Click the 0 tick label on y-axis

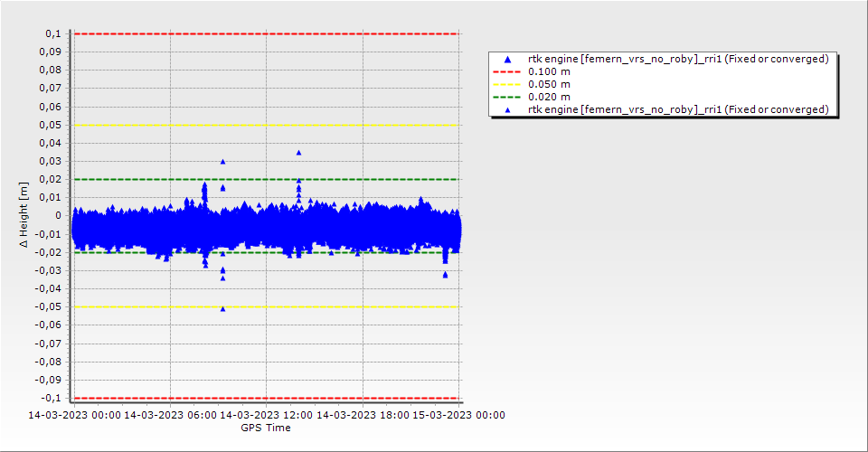point(57,216)
